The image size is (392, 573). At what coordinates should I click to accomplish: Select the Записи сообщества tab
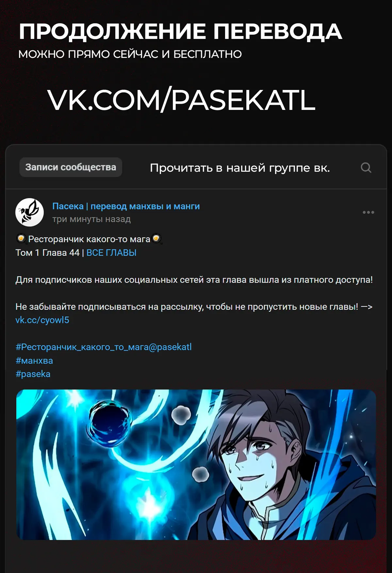coord(71,167)
